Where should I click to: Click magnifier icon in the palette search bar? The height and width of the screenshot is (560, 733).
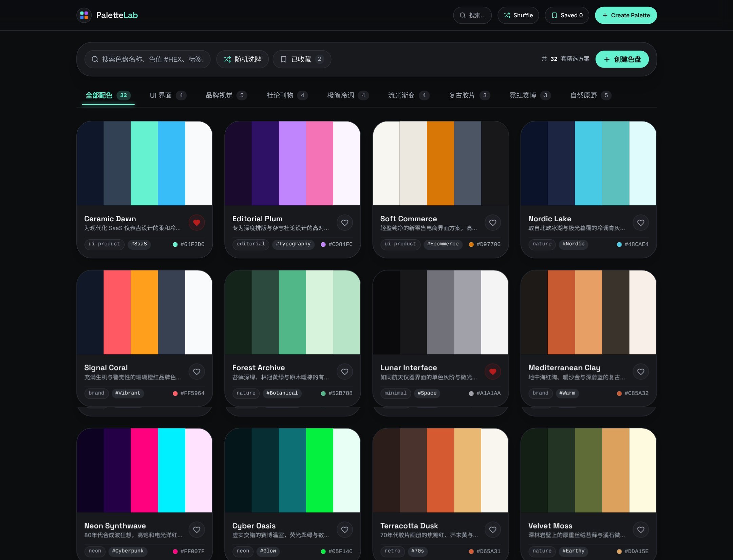coord(95,59)
